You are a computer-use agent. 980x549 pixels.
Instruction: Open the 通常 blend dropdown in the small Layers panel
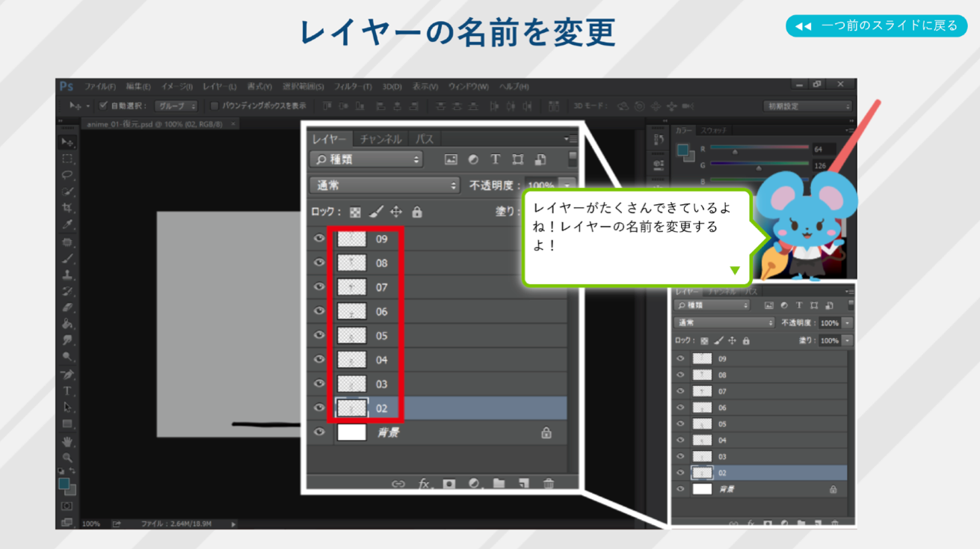(724, 323)
